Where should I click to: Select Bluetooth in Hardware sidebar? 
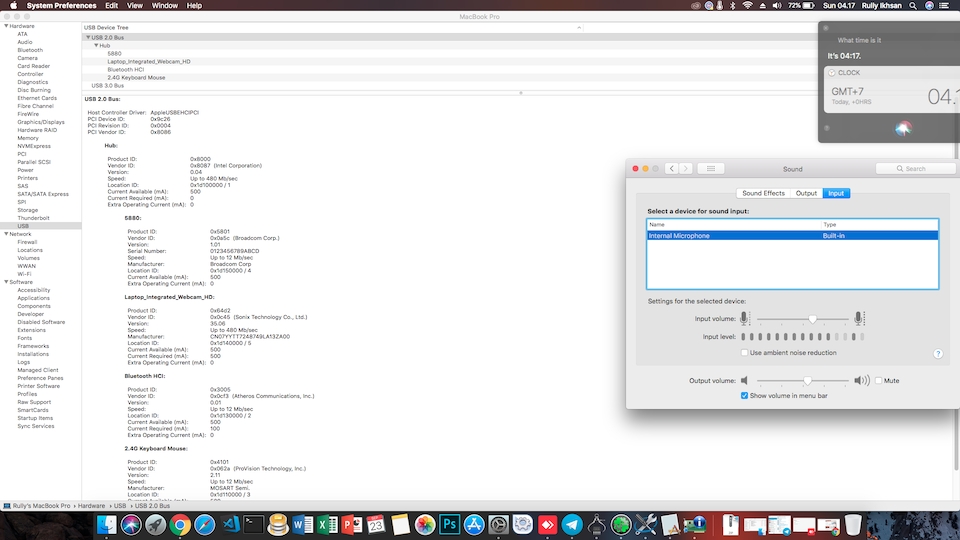click(x=30, y=50)
